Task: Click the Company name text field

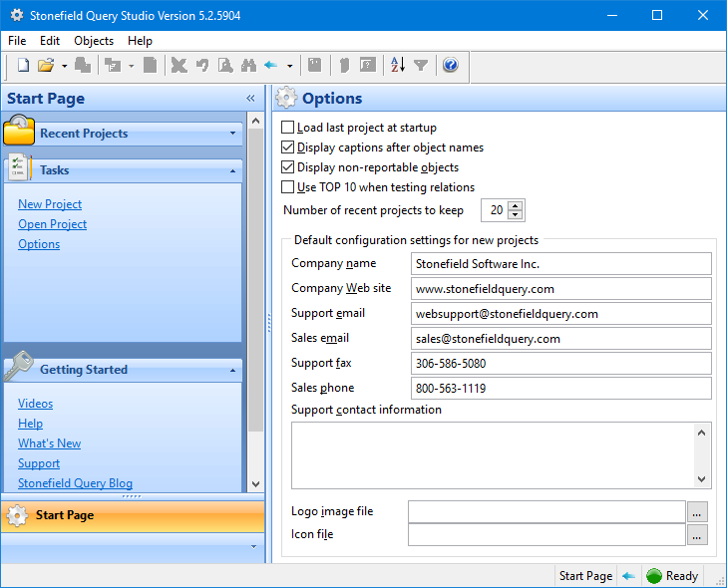Action: 560,264
